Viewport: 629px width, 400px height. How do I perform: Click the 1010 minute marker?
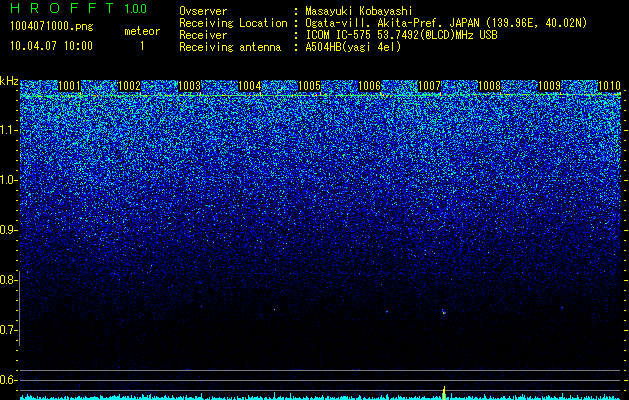(609, 85)
